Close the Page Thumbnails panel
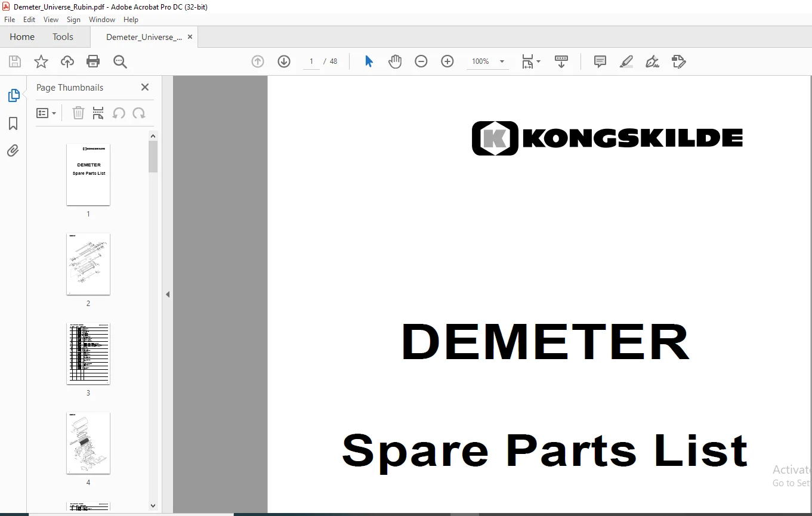Screen dimensions: 812x516 pos(145,87)
